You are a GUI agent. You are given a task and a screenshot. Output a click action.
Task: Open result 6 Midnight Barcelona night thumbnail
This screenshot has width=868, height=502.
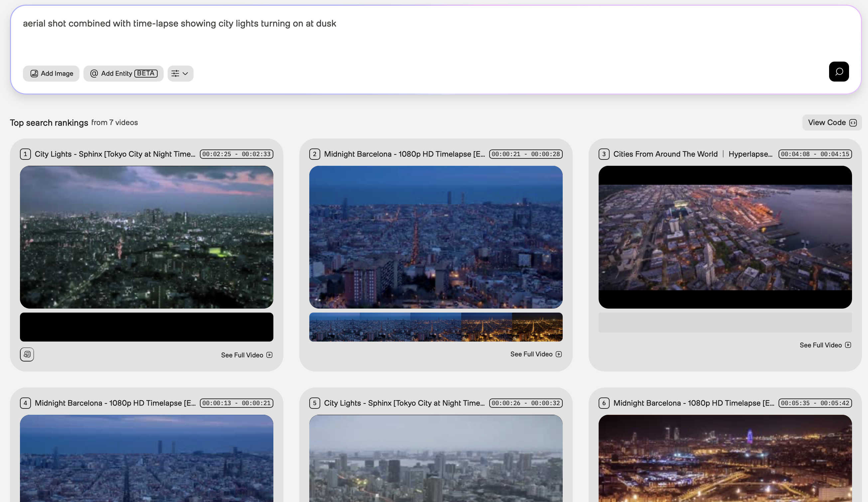point(725,459)
